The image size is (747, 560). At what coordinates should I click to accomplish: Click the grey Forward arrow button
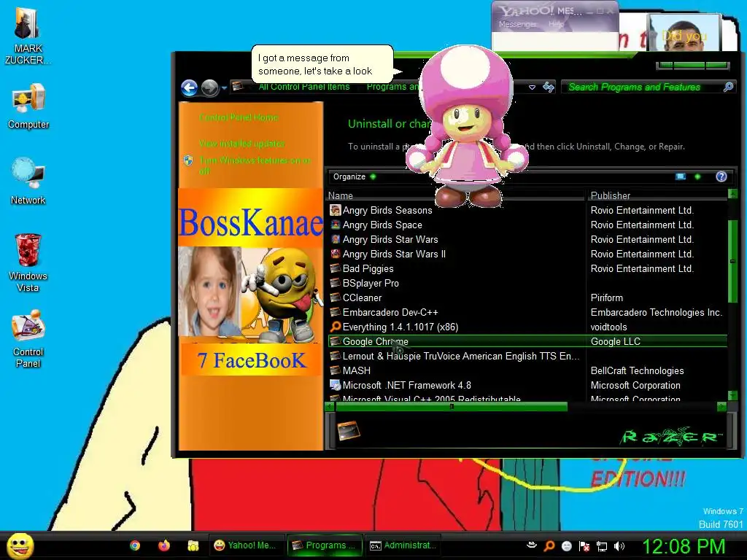pyautogui.click(x=209, y=87)
